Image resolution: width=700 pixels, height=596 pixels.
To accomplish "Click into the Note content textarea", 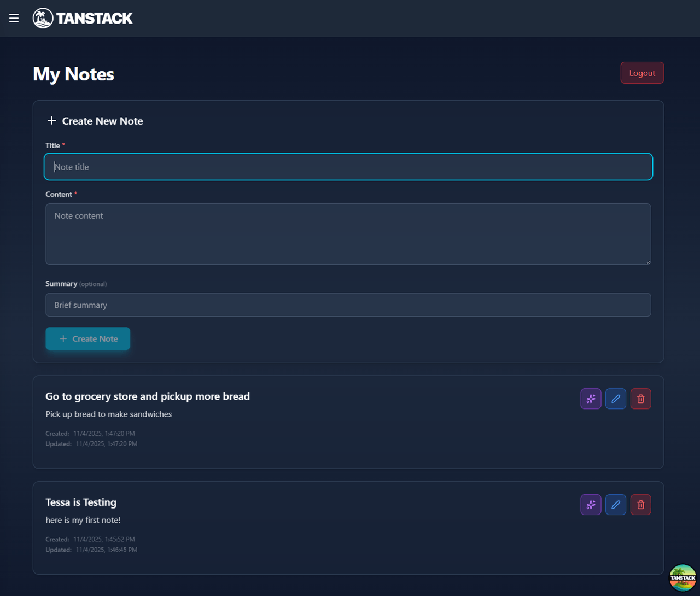I will 348,234.
